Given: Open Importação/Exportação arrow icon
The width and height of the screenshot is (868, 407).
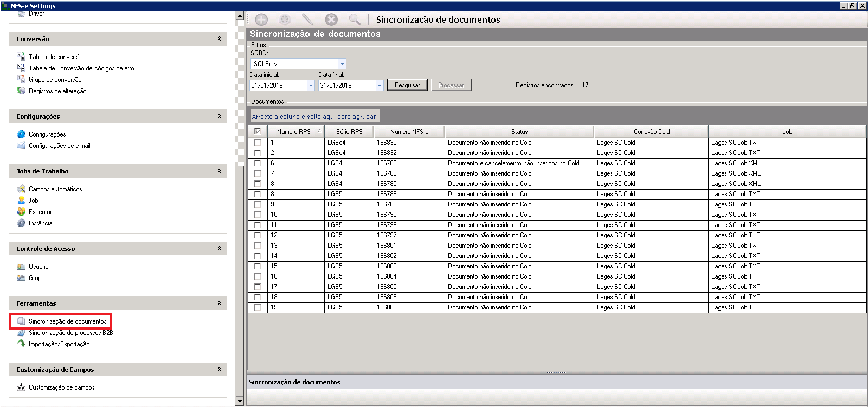Looking at the screenshot, I should click(x=21, y=344).
